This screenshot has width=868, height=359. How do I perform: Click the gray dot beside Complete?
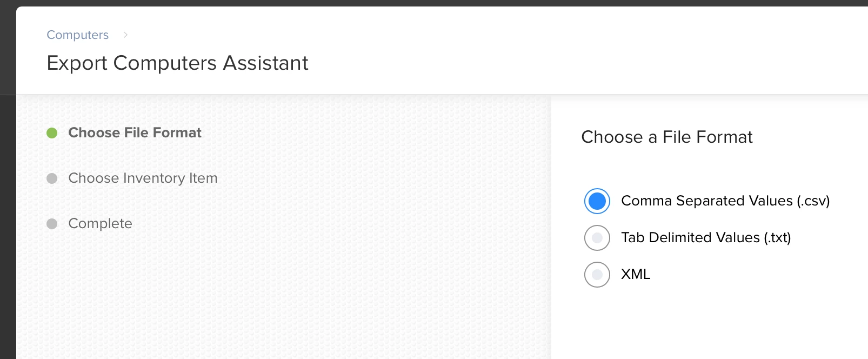tap(52, 224)
